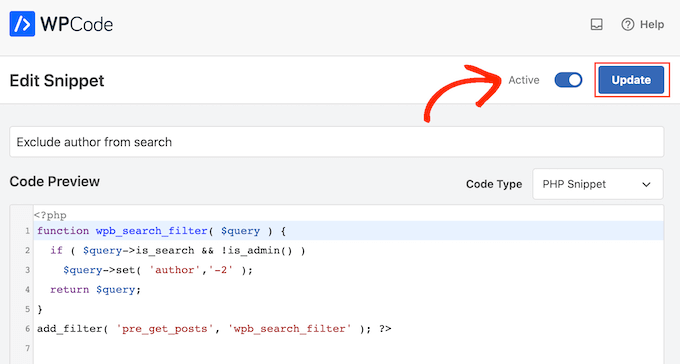Toggle the Active snippet switch
680x364 pixels.
[x=568, y=80]
